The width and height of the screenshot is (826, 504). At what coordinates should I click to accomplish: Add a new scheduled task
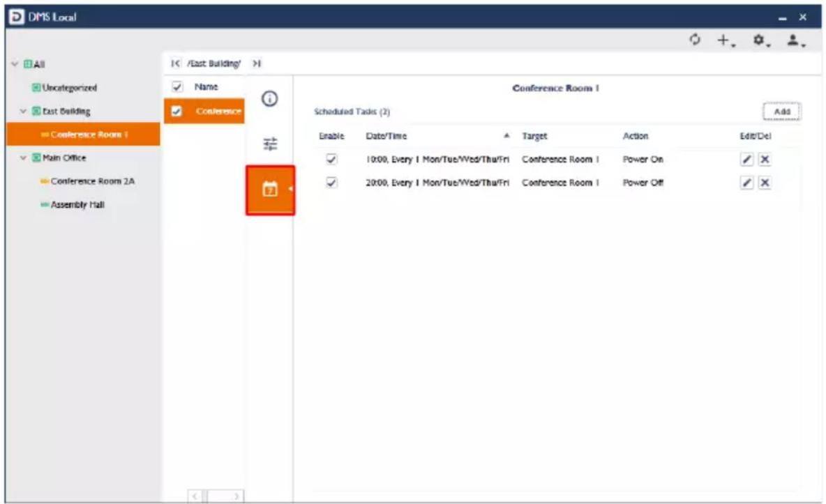coord(782,111)
